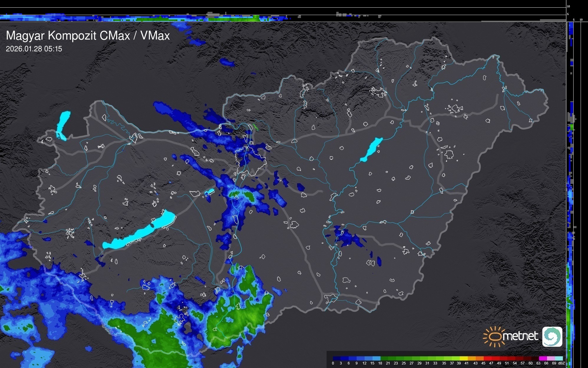Click the orange 41 dBZ legend swatch
The width and height of the screenshot is (588, 368).
[472, 358]
